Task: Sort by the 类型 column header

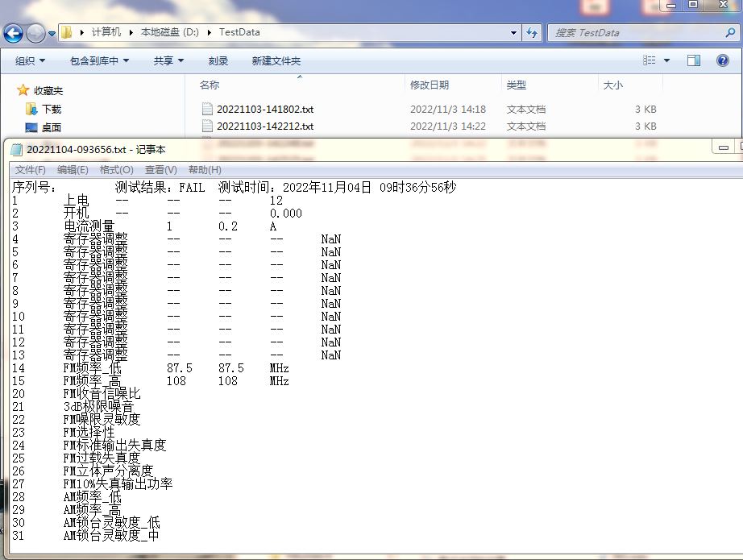Action: pyautogui.click(x=516, y=85)
